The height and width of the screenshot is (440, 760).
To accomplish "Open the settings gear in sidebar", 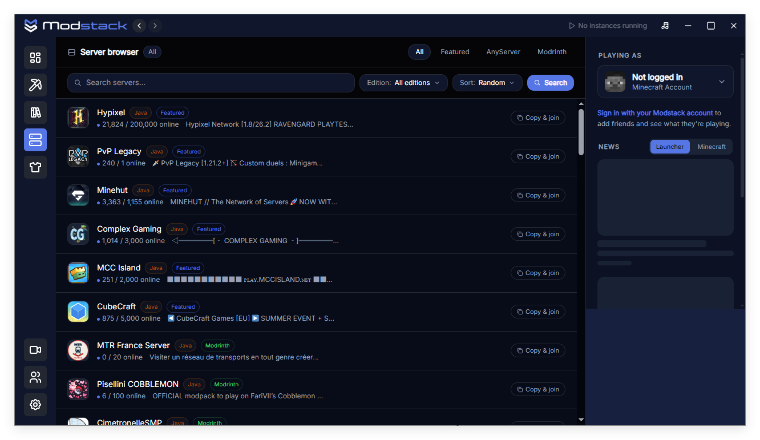I will (x=35, y=405).
